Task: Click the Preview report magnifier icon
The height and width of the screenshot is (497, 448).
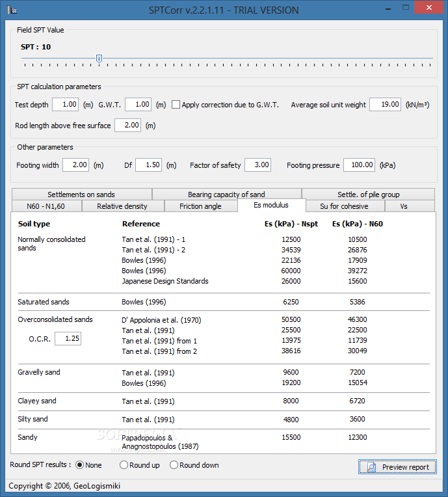Action: point(371,467)
